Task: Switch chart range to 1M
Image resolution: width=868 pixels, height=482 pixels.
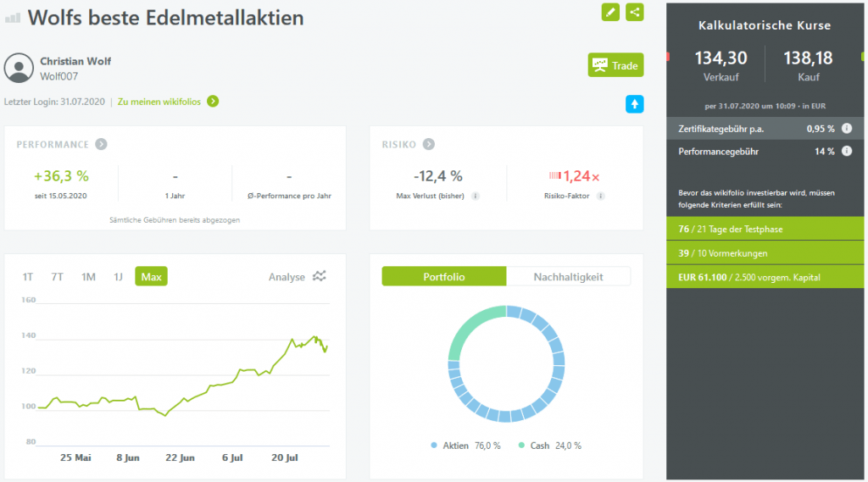Action: [x=88, y=277]
